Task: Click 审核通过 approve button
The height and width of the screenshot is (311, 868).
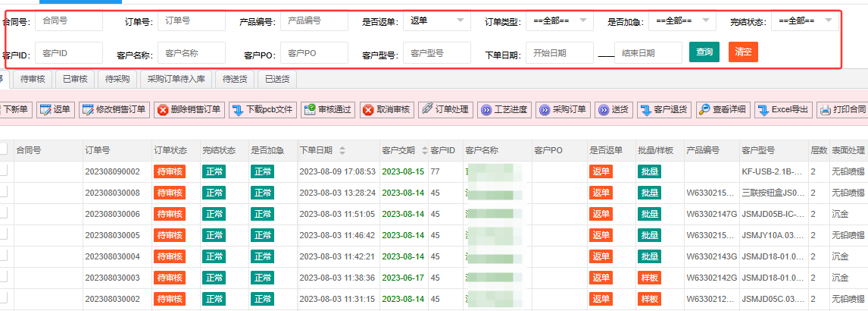Action: click(328, 110)
